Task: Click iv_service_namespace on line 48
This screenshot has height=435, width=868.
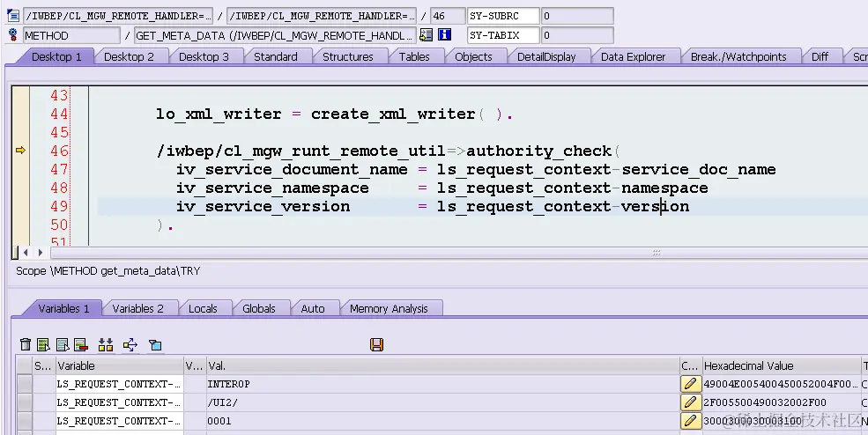Action: point(272,188)
